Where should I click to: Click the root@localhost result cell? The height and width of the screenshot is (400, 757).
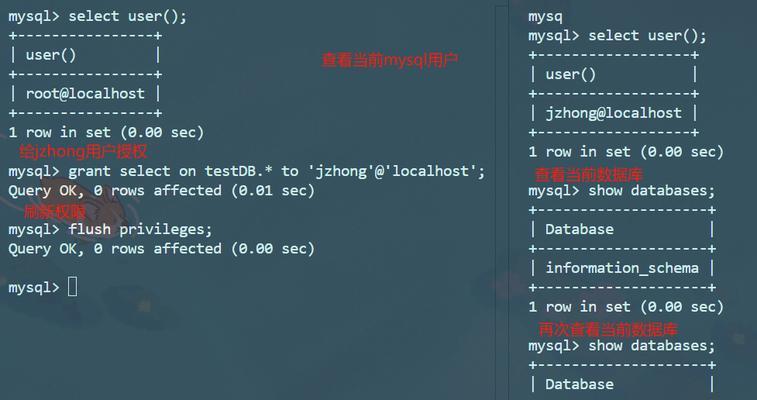(x=85, y=94)
